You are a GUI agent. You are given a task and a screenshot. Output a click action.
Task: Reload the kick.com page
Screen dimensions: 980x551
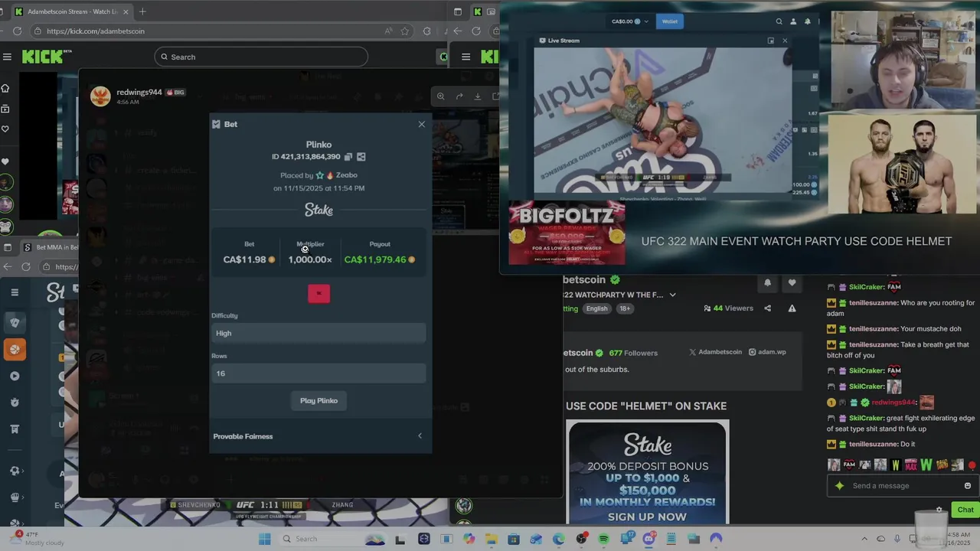tap(17, 31)
